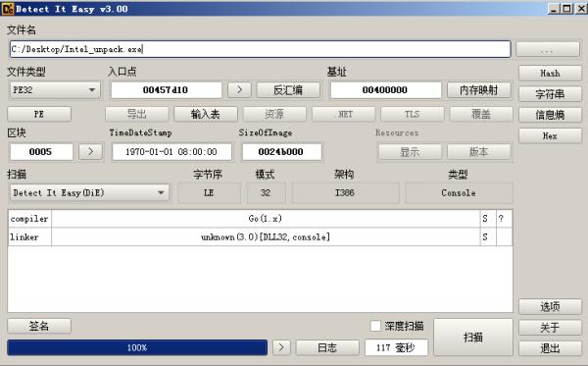Click the LE endianness box
Viewport: 588px width, 366px height.
click(x=209, y=193)
